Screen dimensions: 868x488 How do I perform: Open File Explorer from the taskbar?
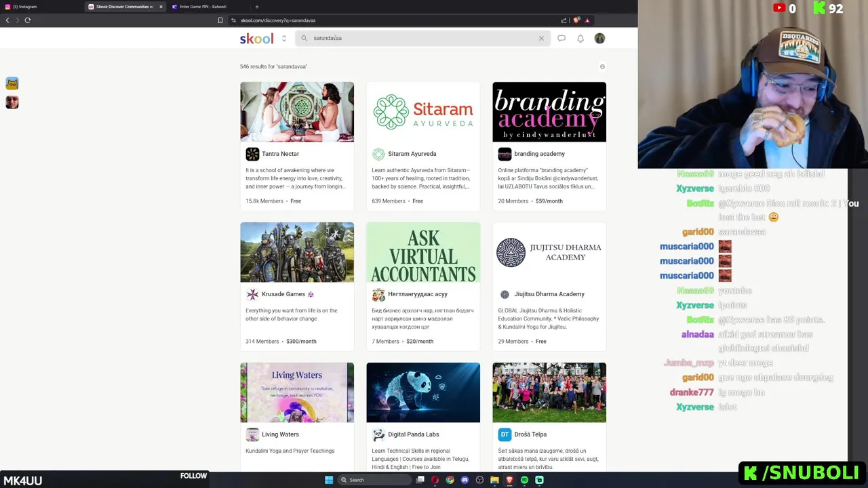pos(494,480)
